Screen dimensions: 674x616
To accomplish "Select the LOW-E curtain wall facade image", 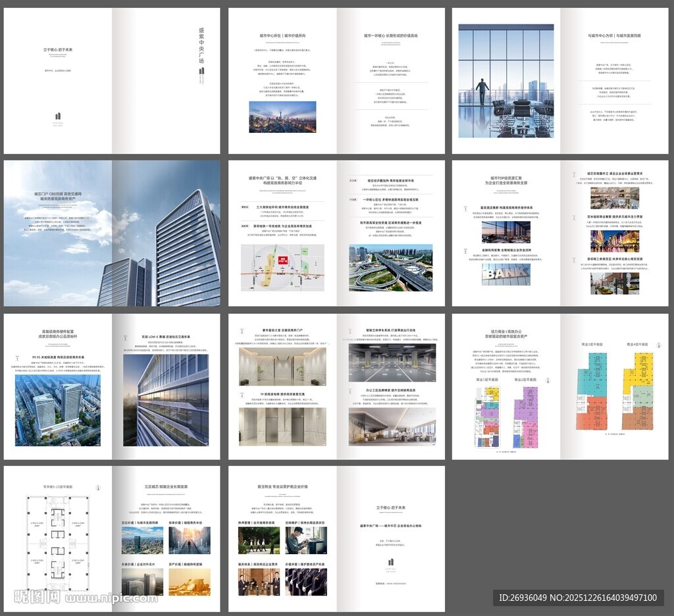I will (x=166, y=400).
